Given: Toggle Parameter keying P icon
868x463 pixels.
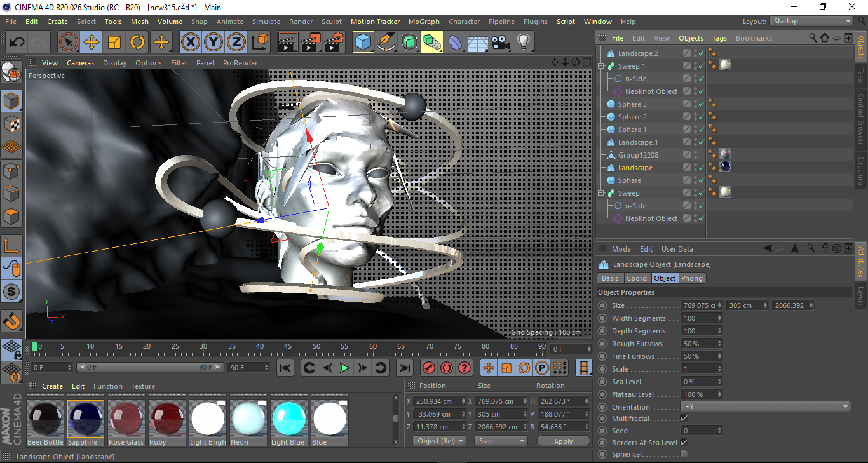Looking at the screenshot, I should pos(542,368).
